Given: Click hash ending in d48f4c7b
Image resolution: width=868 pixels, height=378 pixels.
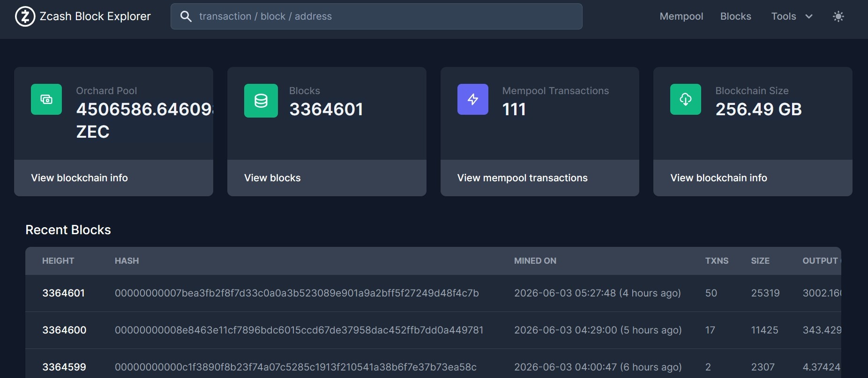Looking at the screenshot, I should tap(297, 293).
